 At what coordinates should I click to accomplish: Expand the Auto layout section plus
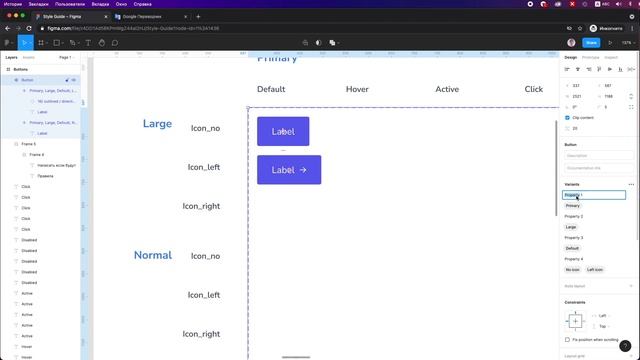pos(631,286)
